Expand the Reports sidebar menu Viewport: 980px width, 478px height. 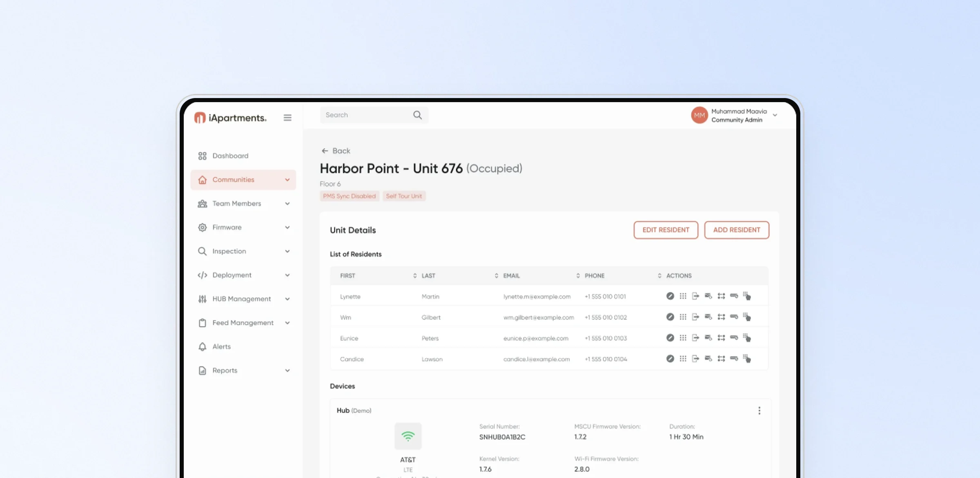pyautogui.click(x=243, y=371)
